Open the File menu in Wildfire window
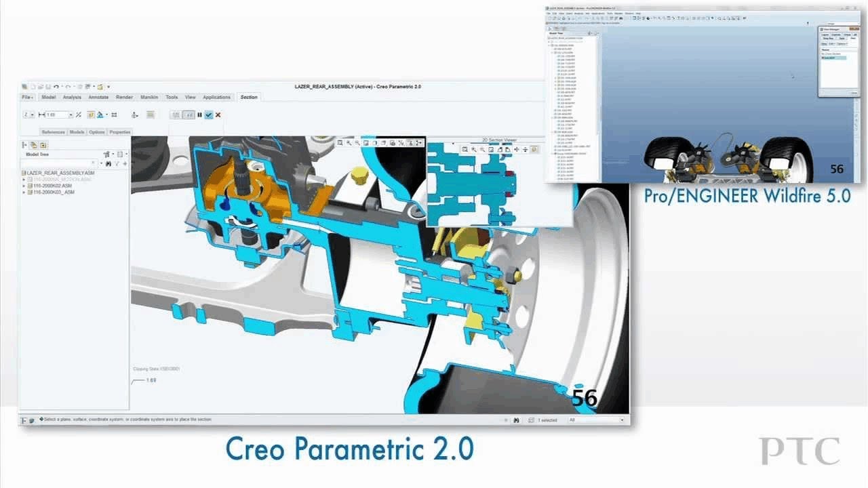The height and width of the screenshot is (488, 868). coord(548,13)
